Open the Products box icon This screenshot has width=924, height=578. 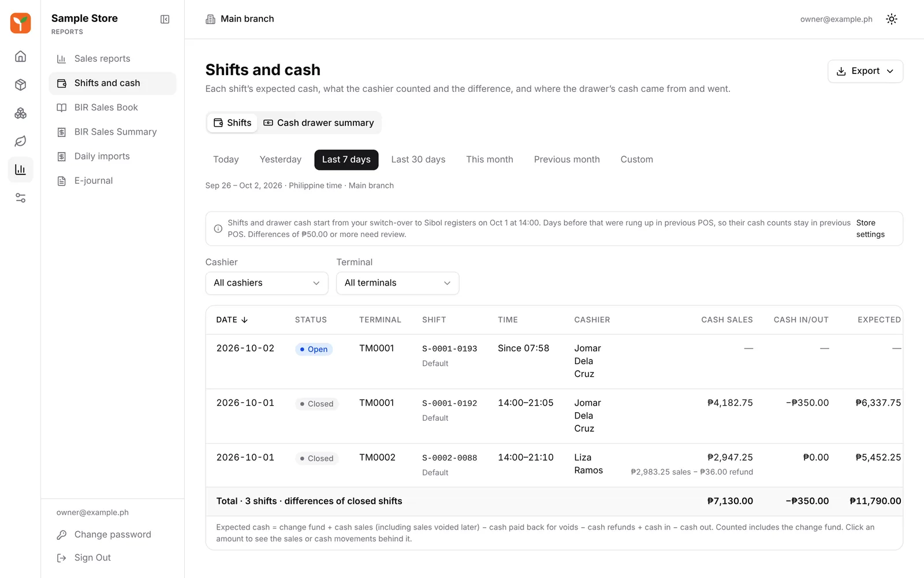[x=20, y=85]
